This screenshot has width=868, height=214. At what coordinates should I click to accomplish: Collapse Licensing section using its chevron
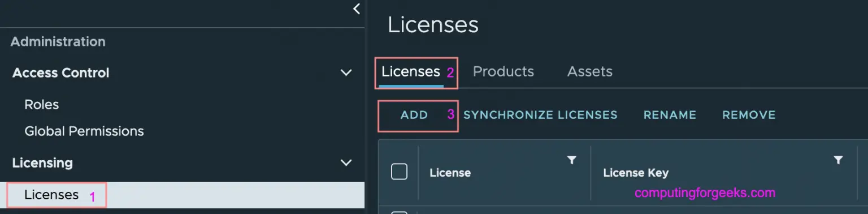[346, 163]
